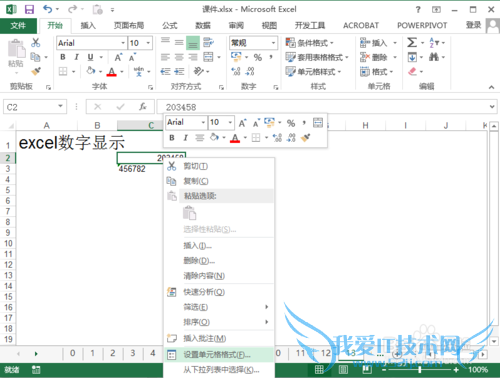500x378 pixels.
Task: Open 快速分析 Quick Analysis in context menu
Action: [219, 292]
